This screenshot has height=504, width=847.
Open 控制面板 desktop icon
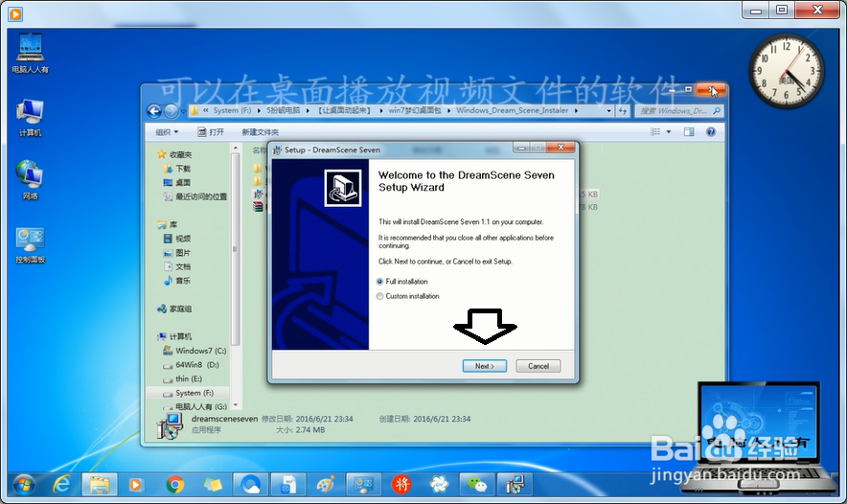(x=30, y=246)
